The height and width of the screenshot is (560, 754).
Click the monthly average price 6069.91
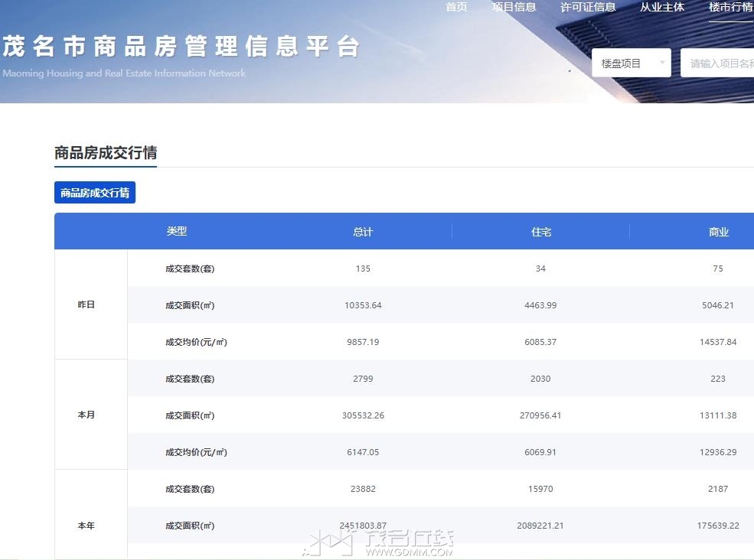[540, 452]
